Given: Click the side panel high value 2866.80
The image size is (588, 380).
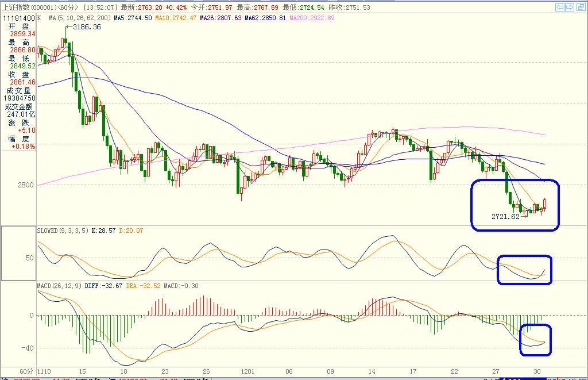Looking at the screenshot, I should click(x=22, y=50).
